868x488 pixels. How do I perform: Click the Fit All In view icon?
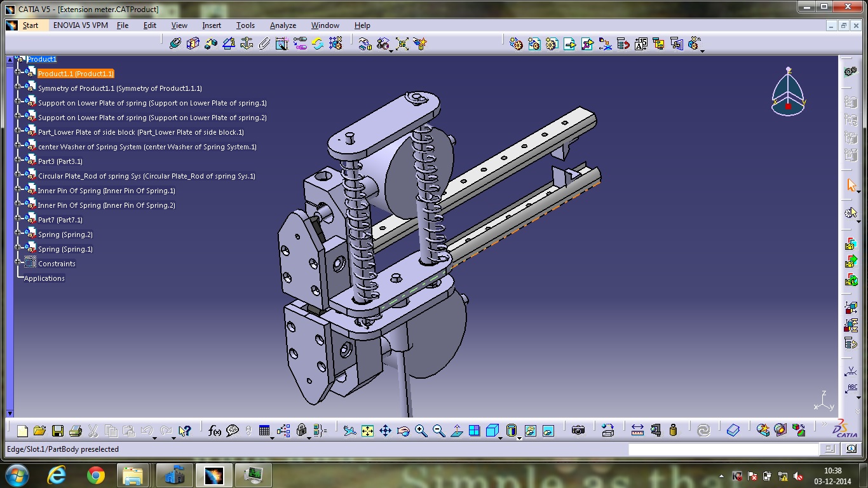(367, 430)
